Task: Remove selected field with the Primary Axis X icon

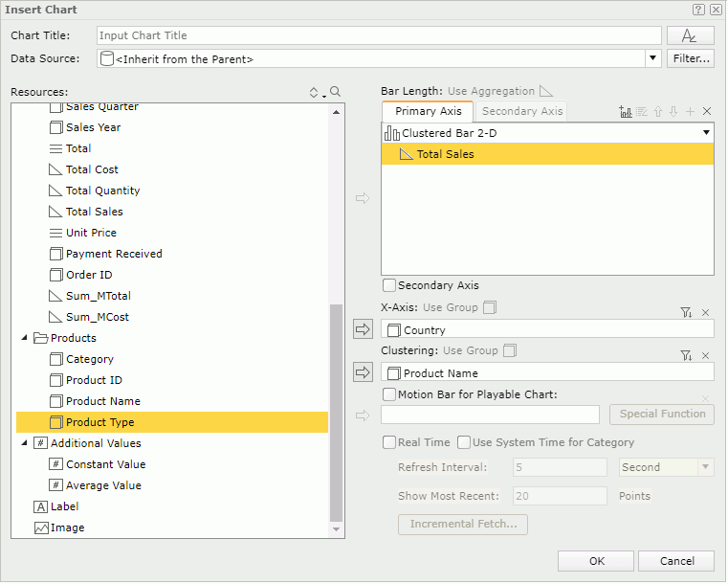Action: point(707,112)
